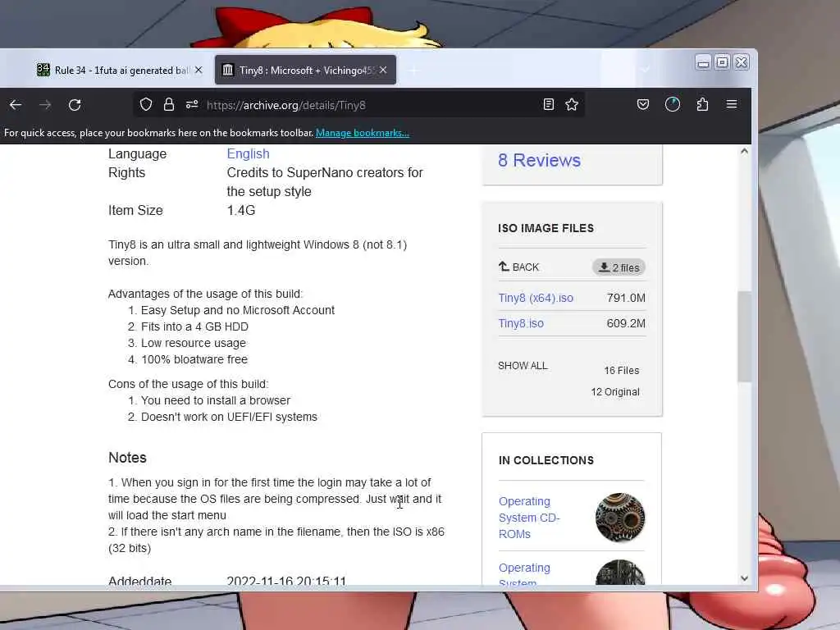Viewport: 840px width, 630px height.
Task: Switch to the Rule 34 tab
Action: pos(119,71)
